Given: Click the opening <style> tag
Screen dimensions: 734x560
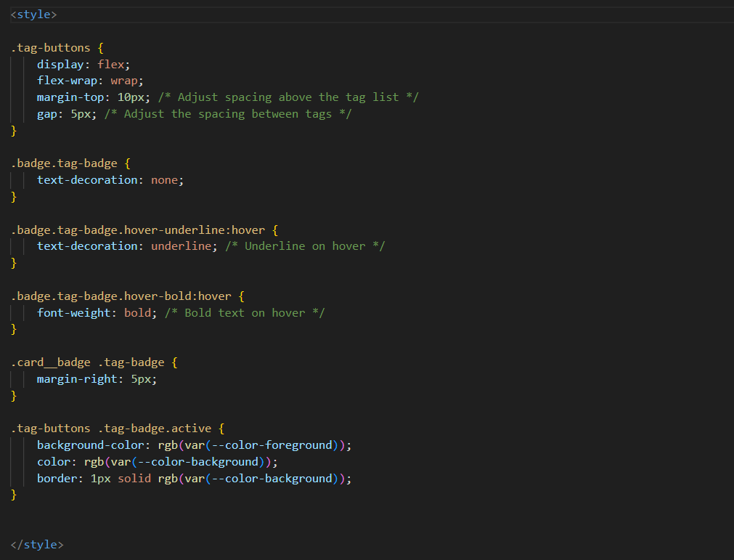Looking at the screenshot, I should (x=33, y=15).
